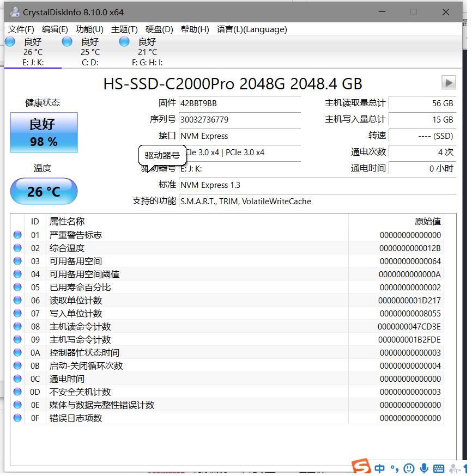
Task: Click the Sogou input method S icon
Action: click(x=361, y=467)
